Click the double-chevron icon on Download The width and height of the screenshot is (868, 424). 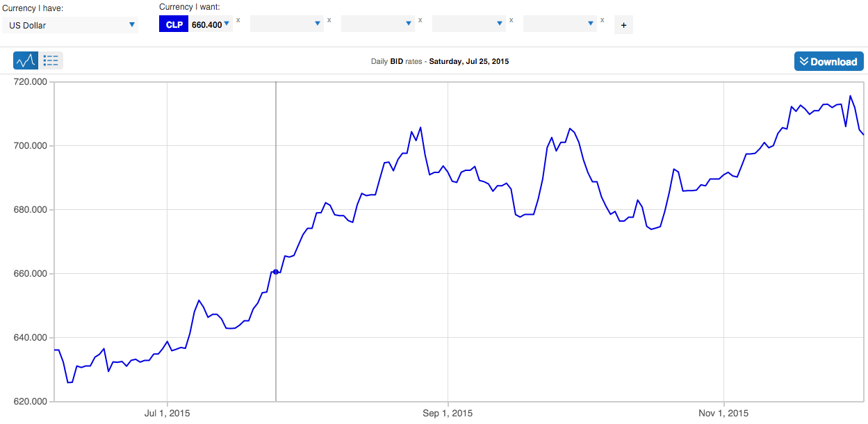point(805,61)
